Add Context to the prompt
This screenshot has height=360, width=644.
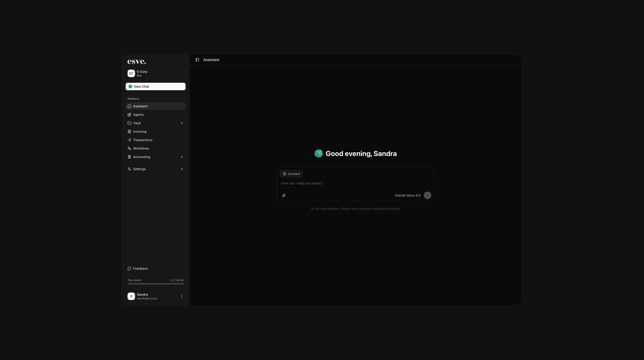pos(291,174)
